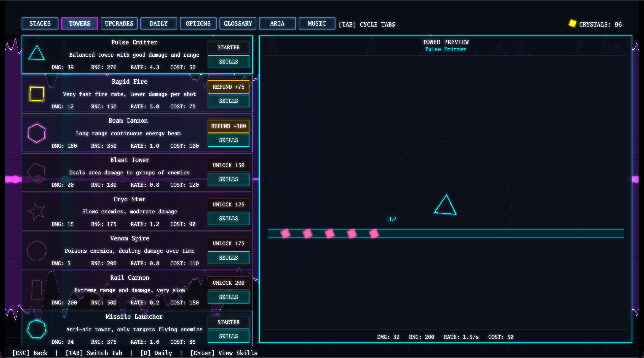Unlock Cryo Star for 125
The height and width of the screenshot is (358, 644).
(x=228, y=205)
